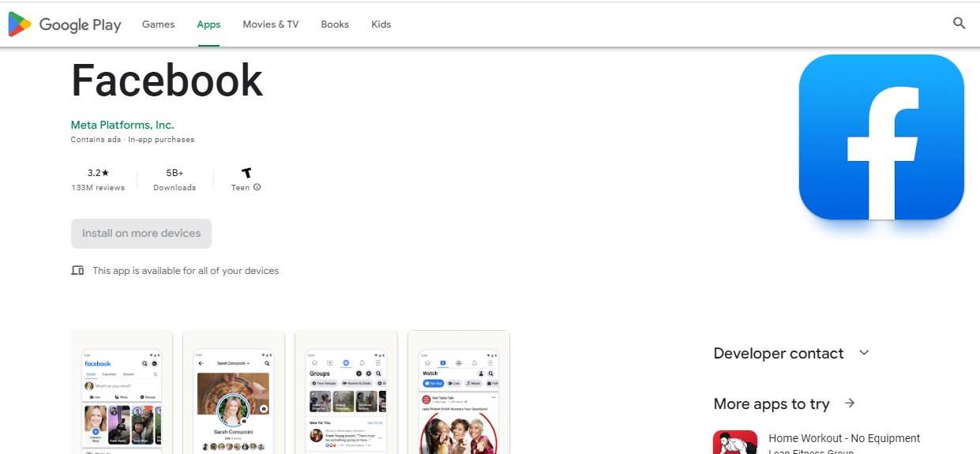Click 'This app is available for all of your devices'
980x454 pixels.
pyautogui.click(x=186, y=271)
